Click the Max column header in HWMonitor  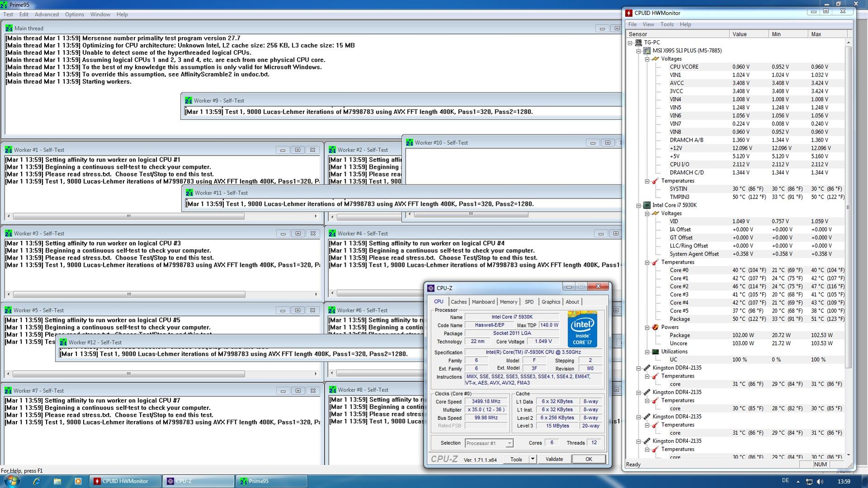(827, 34)
